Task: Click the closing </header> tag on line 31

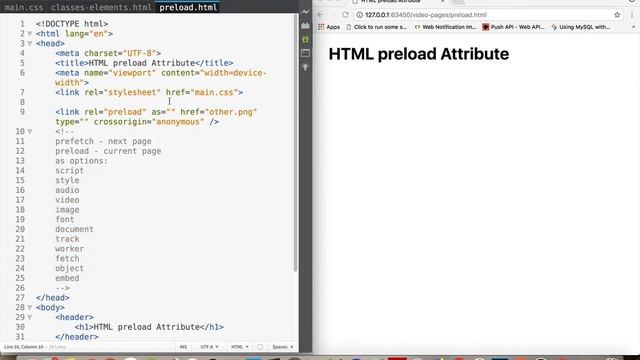Action: [x=77, y=337]
